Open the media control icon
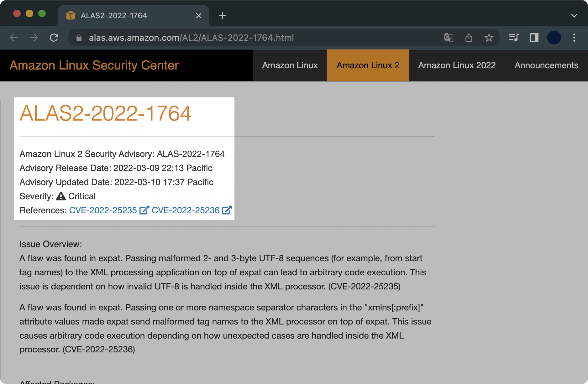The image size is (588, 384). pyautogui.click(x=514, y=38)
